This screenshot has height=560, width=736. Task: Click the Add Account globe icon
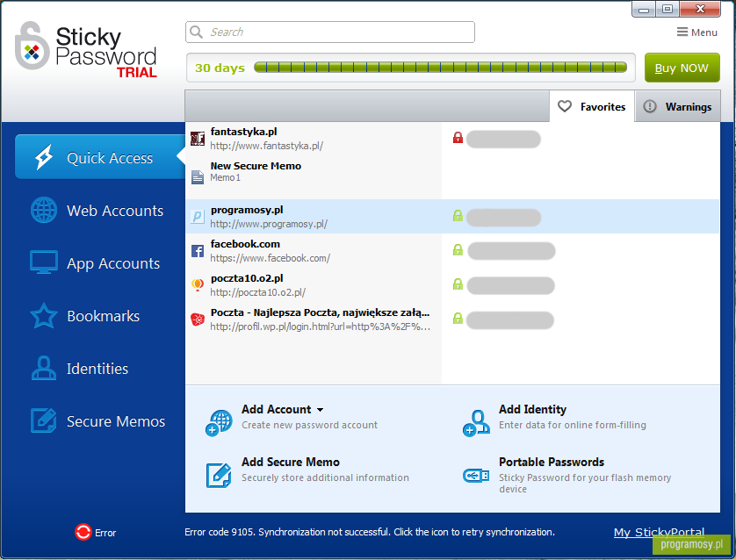219,422
